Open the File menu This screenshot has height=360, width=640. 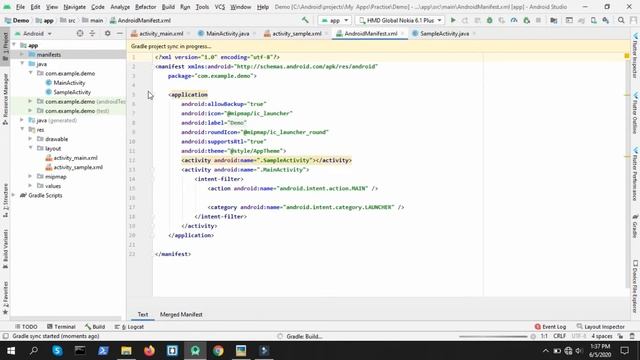(x=20, y=7)
